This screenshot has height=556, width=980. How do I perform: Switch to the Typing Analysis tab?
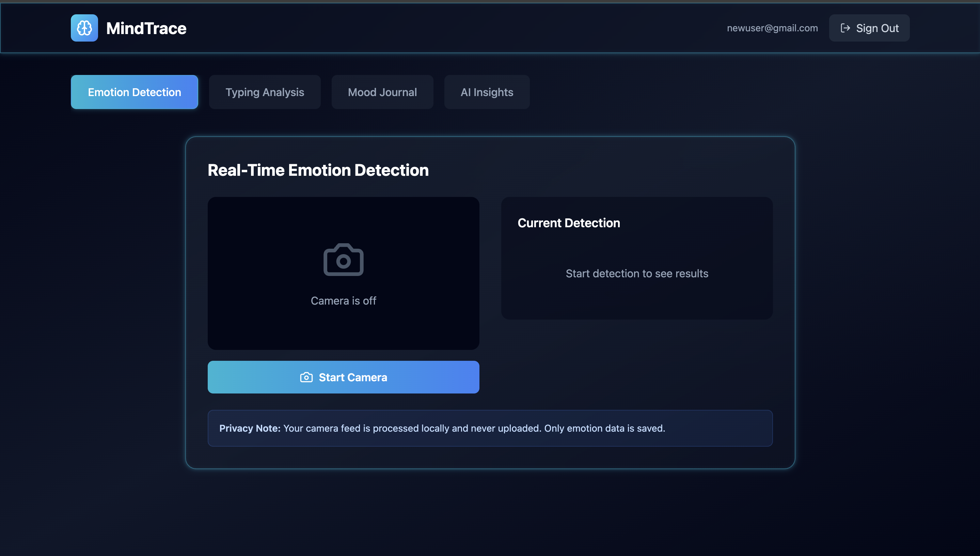[x=265, y=92]
